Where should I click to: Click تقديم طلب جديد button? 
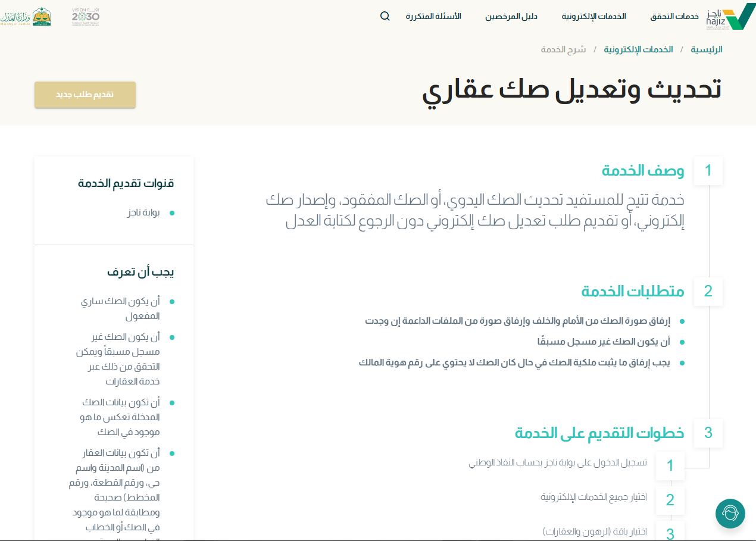click(x=85, y=95)
